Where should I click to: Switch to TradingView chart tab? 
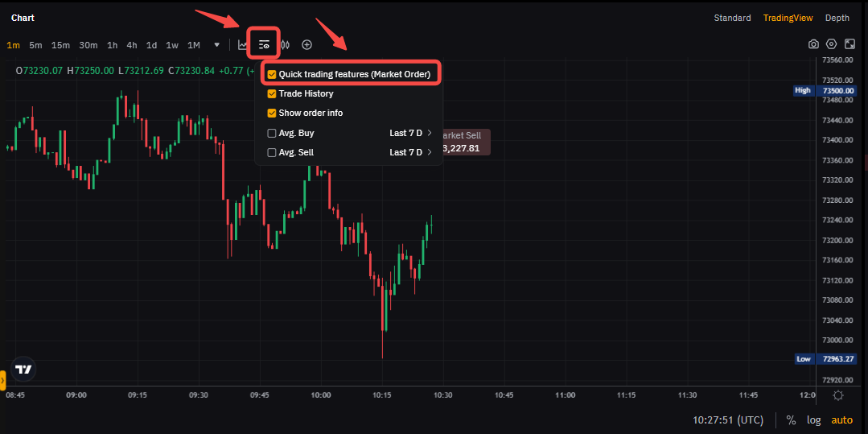tap(788, 18)
